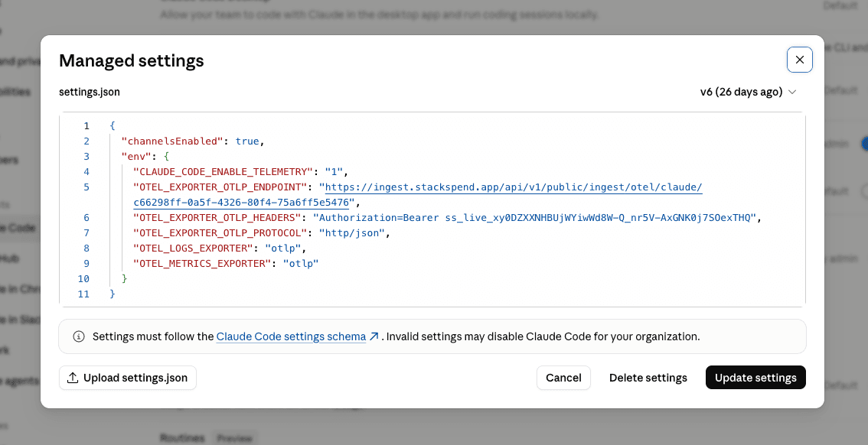
Task: Click the settings.json file label
Action: click(x=90, y=92)
